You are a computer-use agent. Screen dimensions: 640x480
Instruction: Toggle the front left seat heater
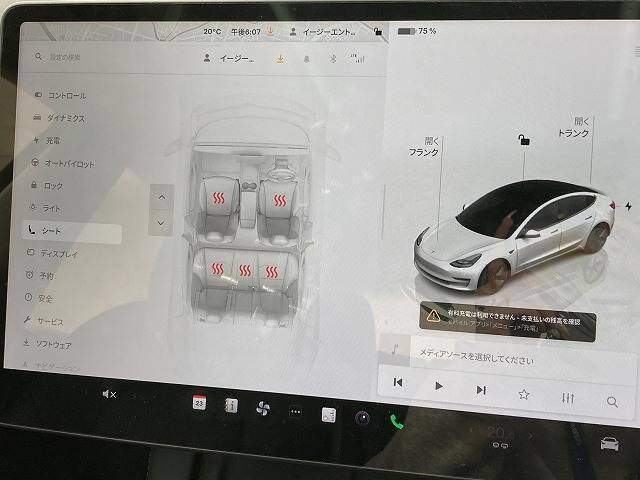(218, 198)
